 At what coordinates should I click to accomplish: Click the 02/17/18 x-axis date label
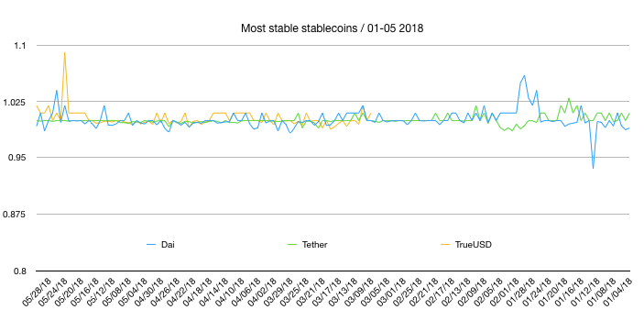[439, 292]
